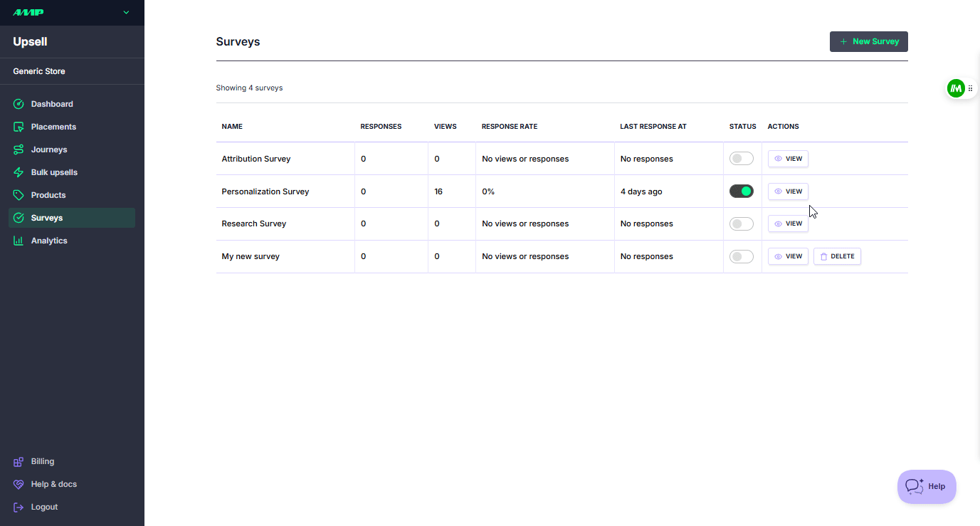This screenshot has width=980, height=526.
Task: Click the RESPONSES column header
Action: pyautogui.click(x=381, y=127)
